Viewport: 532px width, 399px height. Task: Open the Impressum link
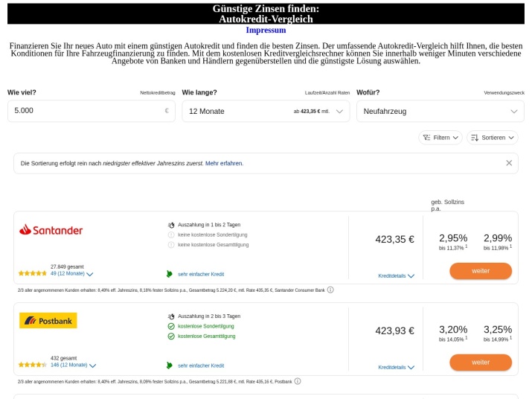coord(266,31)
